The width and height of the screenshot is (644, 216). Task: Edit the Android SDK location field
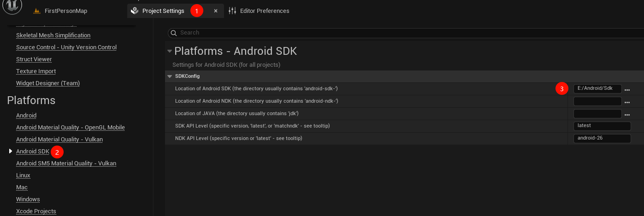pos(597,89)
